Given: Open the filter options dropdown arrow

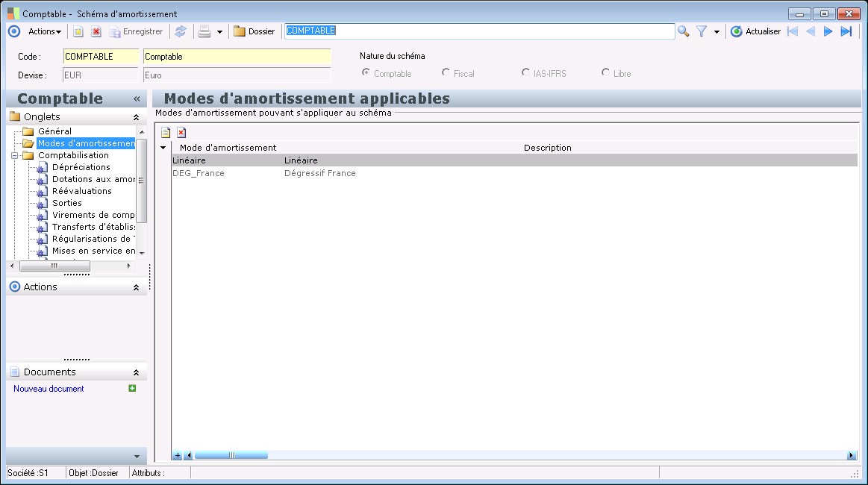Looking at the screenshot, I should click(717, 32).
